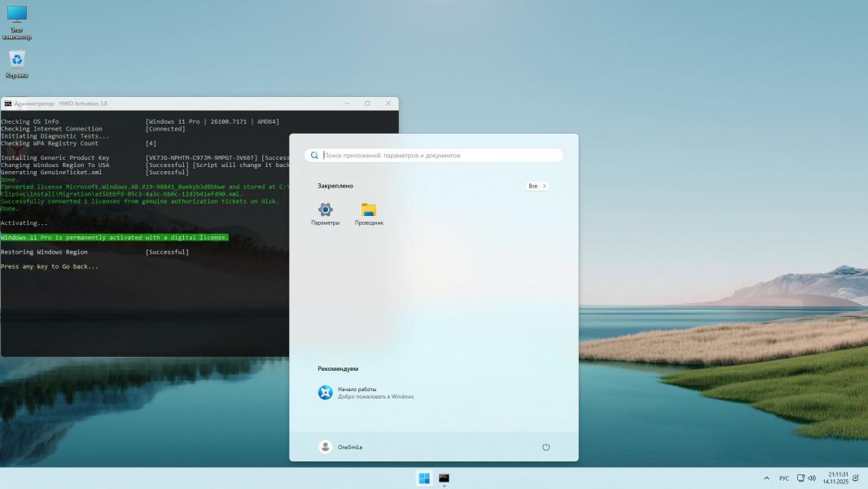Select the Корзина recycle bin icon

17,64
